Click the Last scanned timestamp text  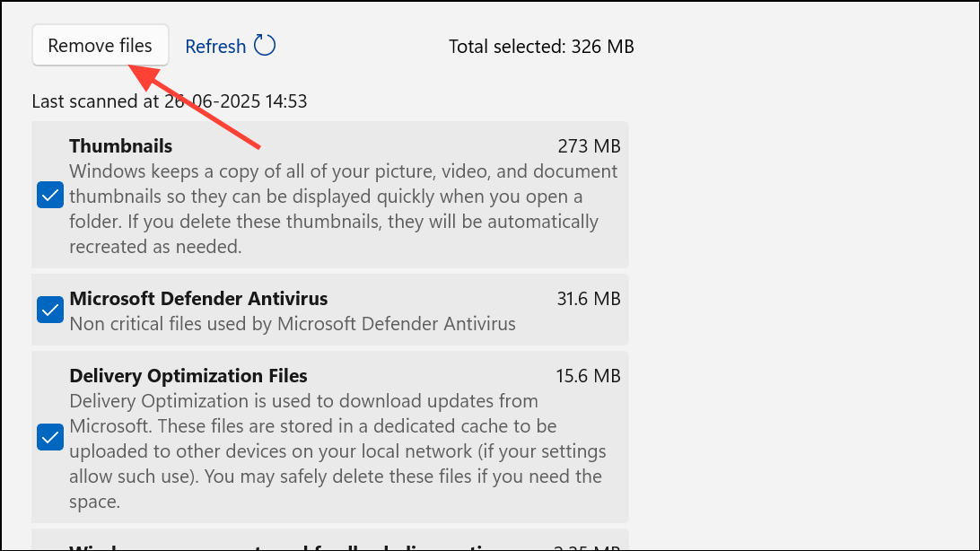(170, 101)
